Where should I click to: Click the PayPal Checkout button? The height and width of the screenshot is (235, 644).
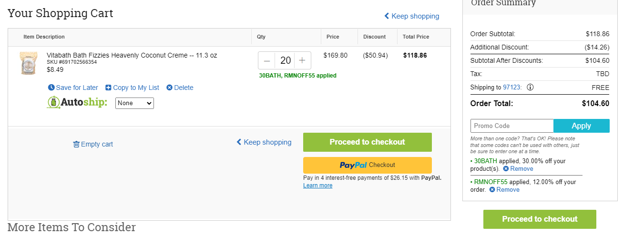click(x=368, y=165)
